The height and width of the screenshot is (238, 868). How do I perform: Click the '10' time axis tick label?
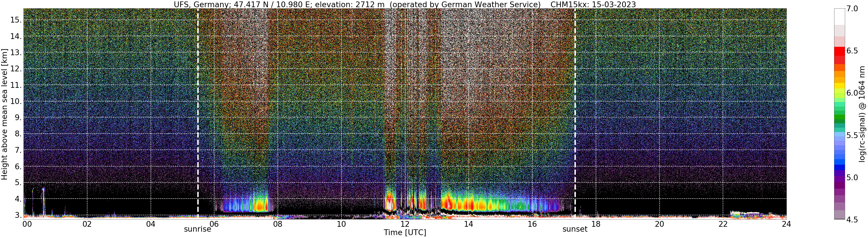[x=341, y=224]
